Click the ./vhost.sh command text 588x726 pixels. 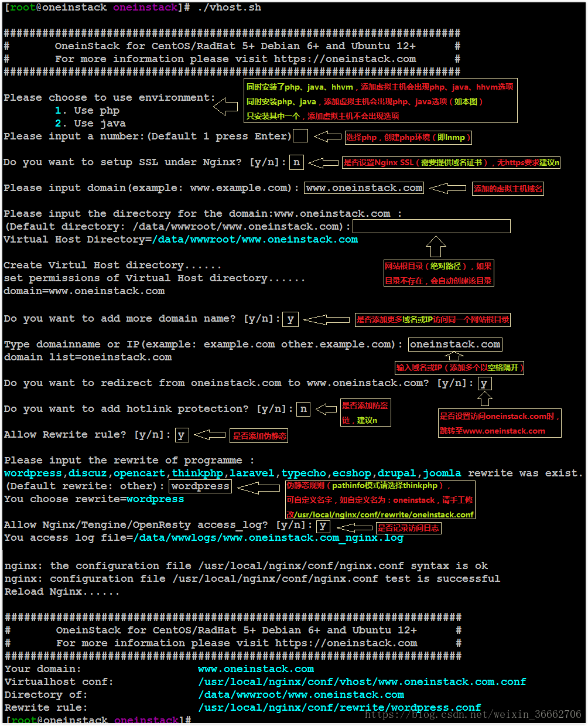click(x=229, y=8)
